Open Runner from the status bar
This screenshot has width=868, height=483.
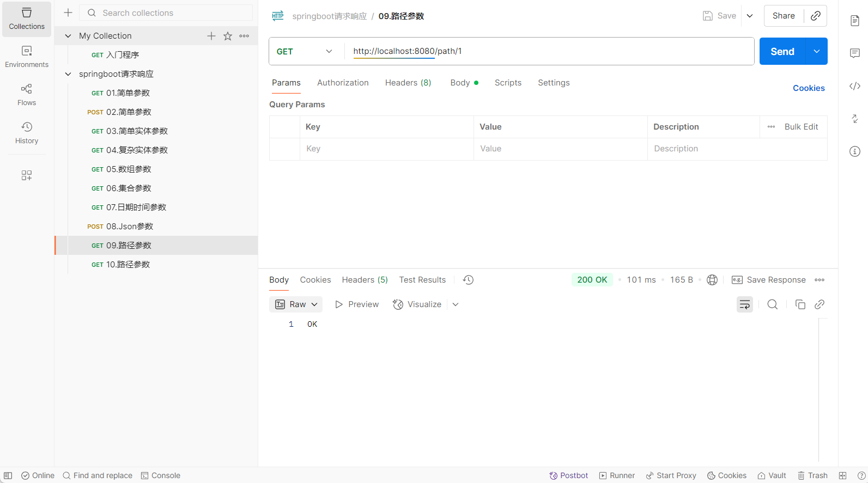617,475
